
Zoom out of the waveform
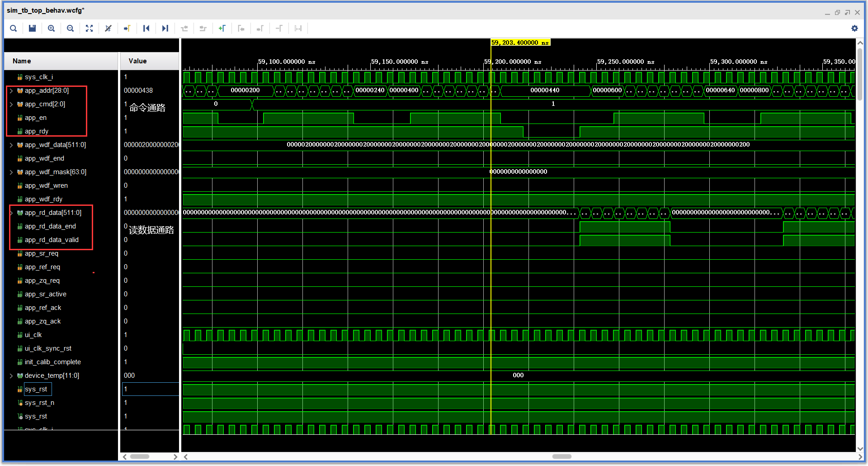pyautogui.click(x=70, y=28)
